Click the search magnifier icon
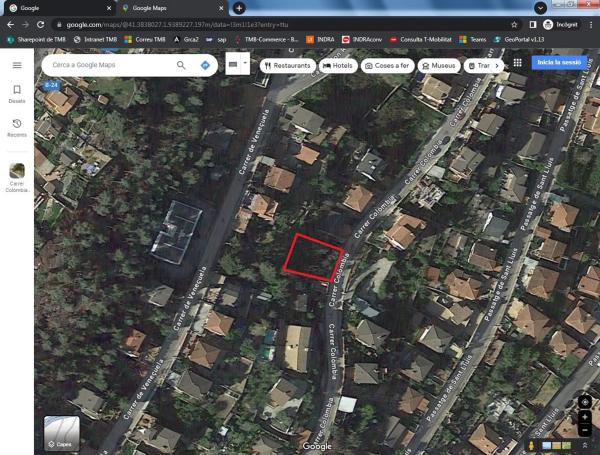This screenshot has width=600, height=455. [x=181, y=65]
